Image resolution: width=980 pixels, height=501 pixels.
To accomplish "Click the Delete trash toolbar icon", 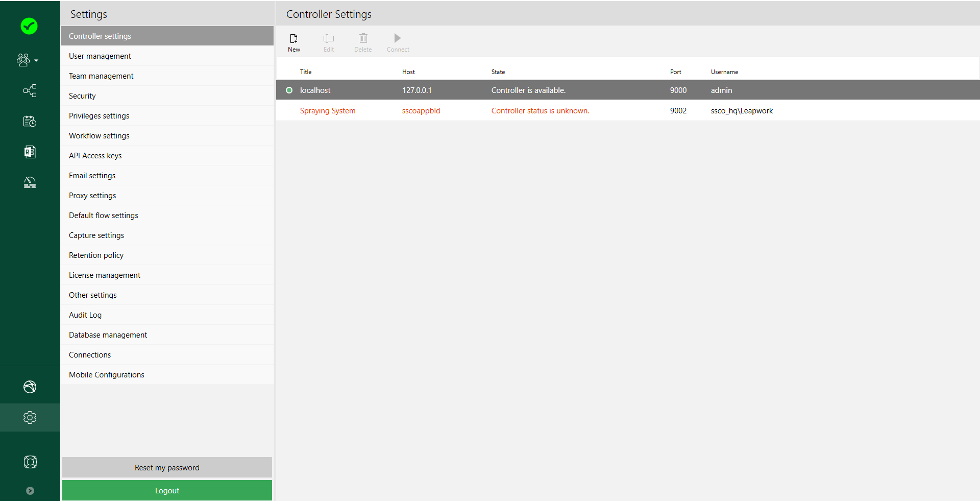I will (363, 42).
